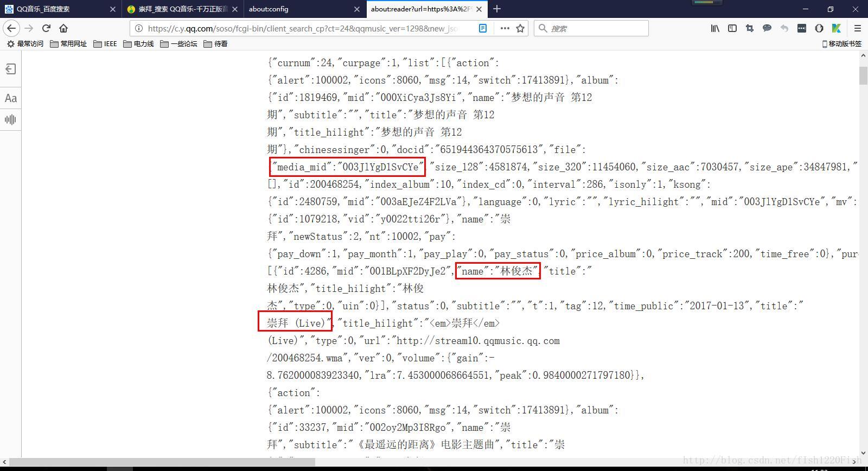Click the round shield extension icon
This screenshot has height=471, width=868.
819,28
